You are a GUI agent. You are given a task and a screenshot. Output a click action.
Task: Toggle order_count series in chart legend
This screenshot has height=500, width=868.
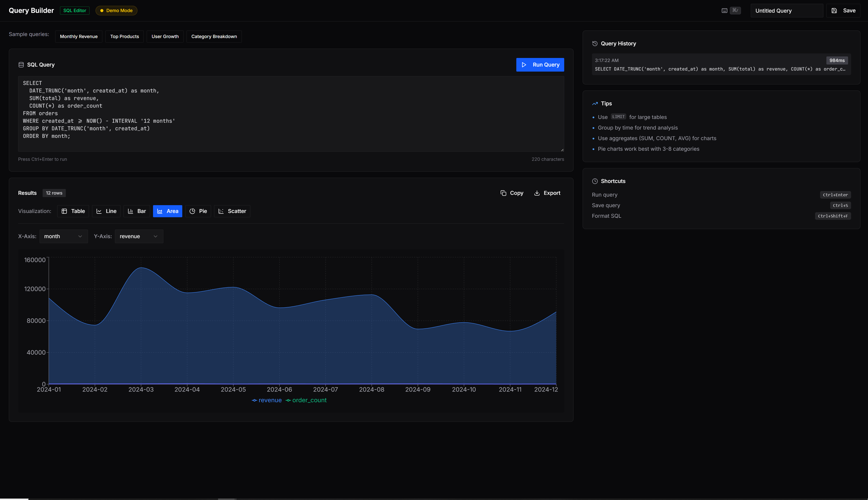coord(306,400)
